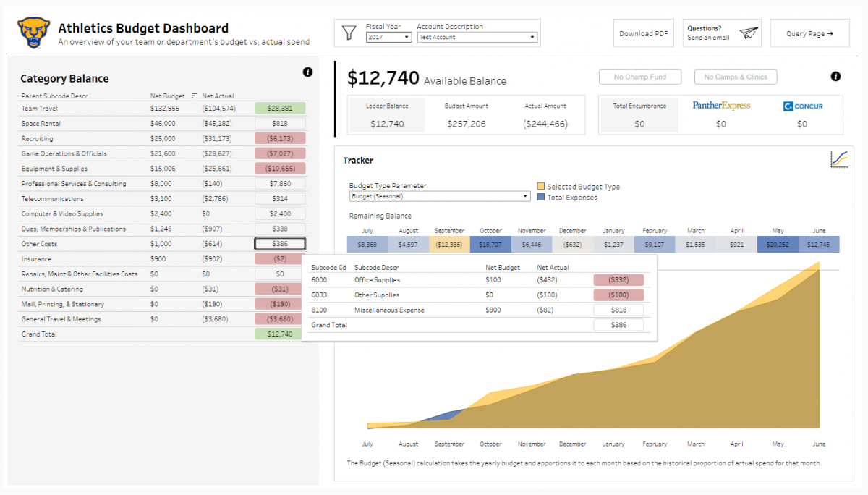
Task: Click the Download PDF button
Action: [x=644, y=33]
